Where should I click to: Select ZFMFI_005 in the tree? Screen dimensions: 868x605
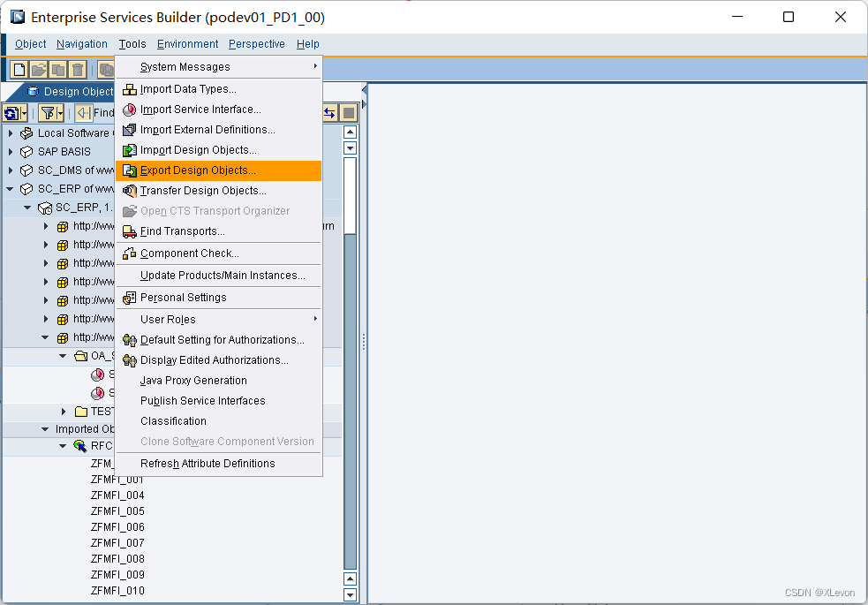click(x=117, y=511)
